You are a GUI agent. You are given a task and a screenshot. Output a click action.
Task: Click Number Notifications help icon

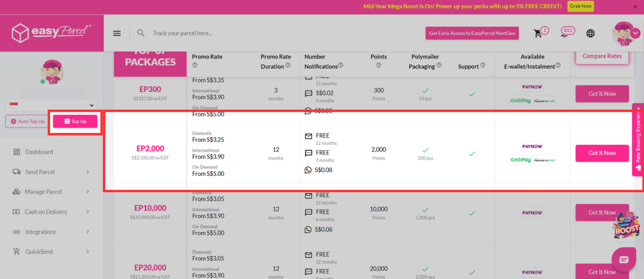pyautogui.click(x=341, y=65)
